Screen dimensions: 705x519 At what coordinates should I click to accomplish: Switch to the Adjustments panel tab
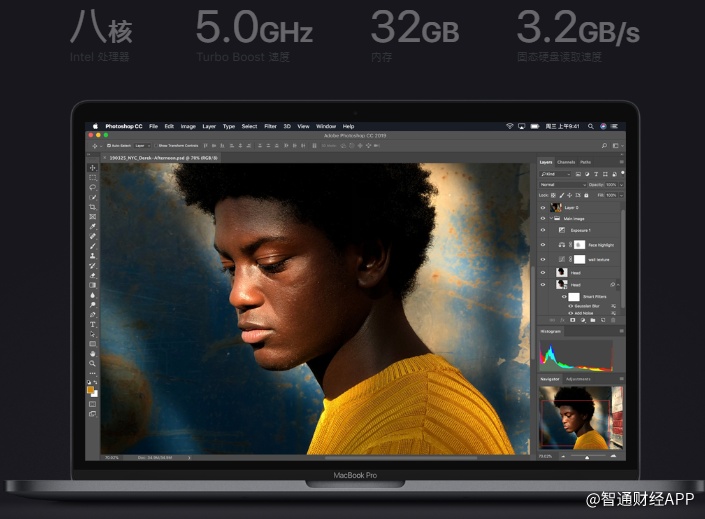pos(579,380)
